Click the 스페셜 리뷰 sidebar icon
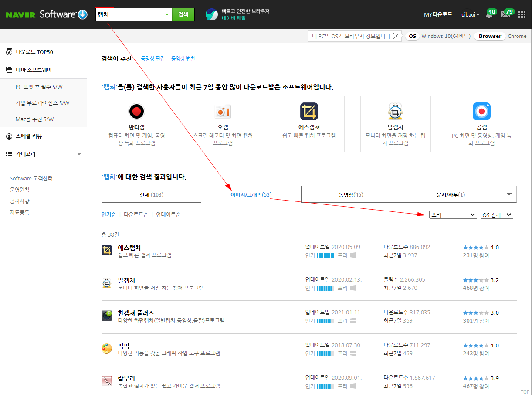Image resolution: width=532 pixels, height=395 pixels. click(x=9, y=136)
